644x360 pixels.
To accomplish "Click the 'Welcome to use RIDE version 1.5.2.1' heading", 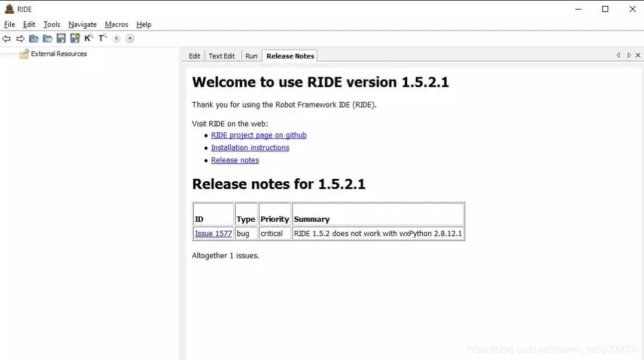I will [321, 82].
